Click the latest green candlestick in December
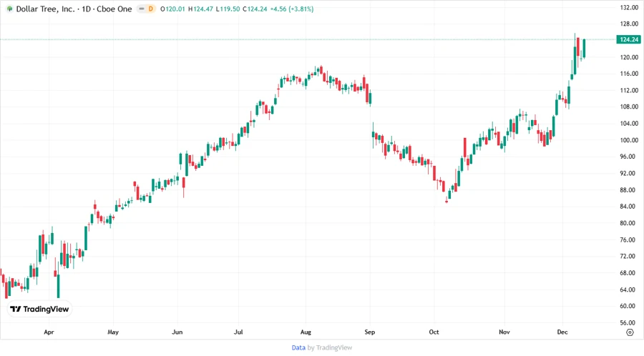Viewport: 644px width, 356px height. click(x=584, y=49)
